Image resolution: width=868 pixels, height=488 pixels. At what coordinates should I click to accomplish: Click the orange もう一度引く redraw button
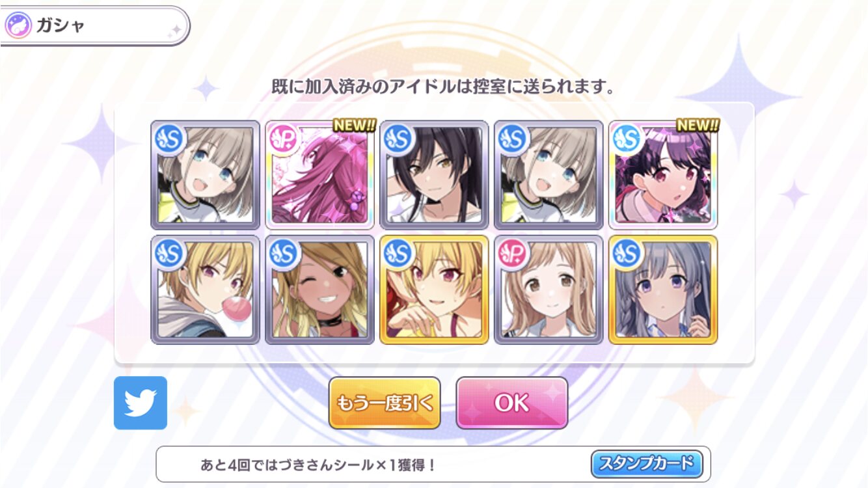(385, 403)
